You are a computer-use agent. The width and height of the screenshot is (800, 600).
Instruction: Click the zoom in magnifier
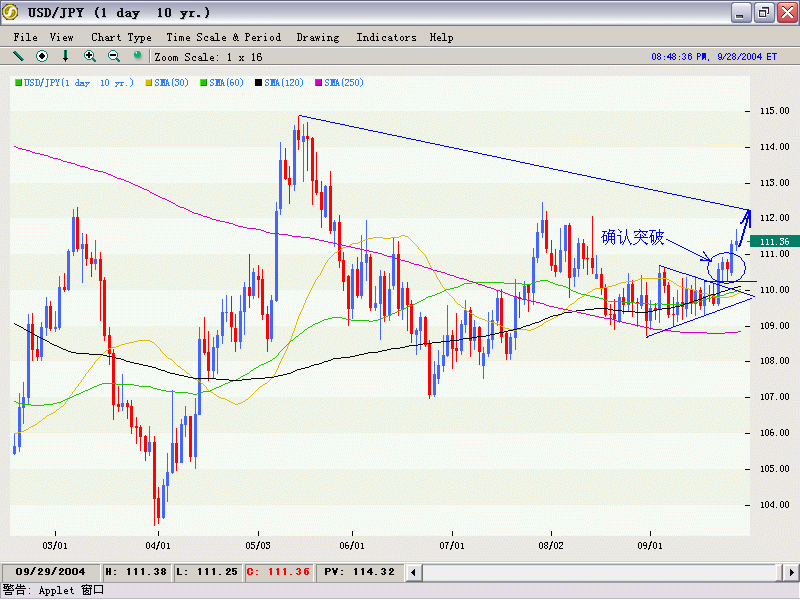[90, 56]
